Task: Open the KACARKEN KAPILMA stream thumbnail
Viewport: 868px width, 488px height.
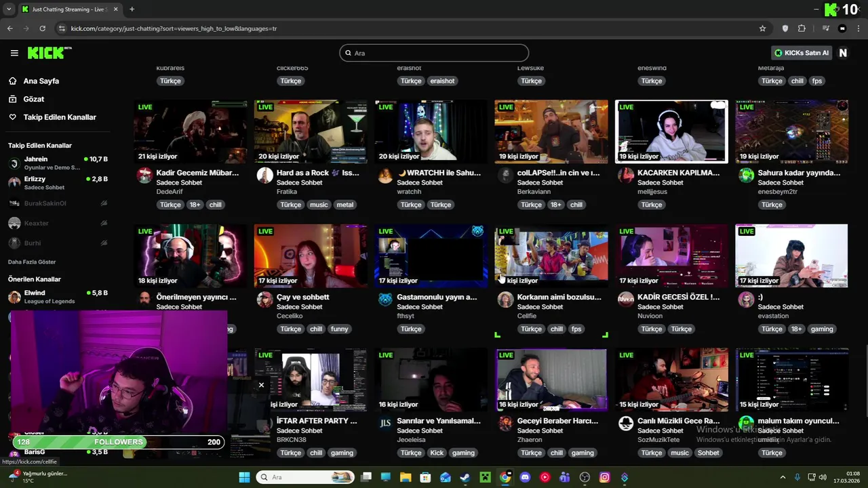Action: [x=671, y=132]
